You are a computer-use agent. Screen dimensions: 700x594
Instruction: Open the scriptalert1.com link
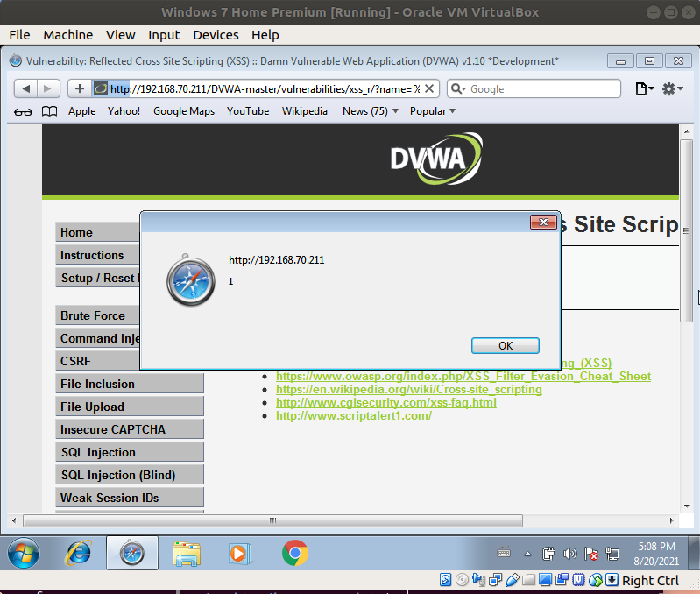(354, 415)
